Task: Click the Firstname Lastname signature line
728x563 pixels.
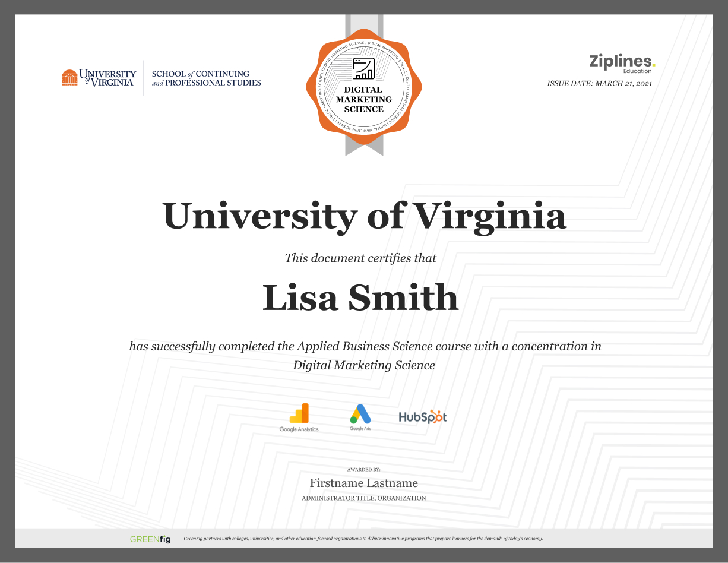Action: click(364, 483)
